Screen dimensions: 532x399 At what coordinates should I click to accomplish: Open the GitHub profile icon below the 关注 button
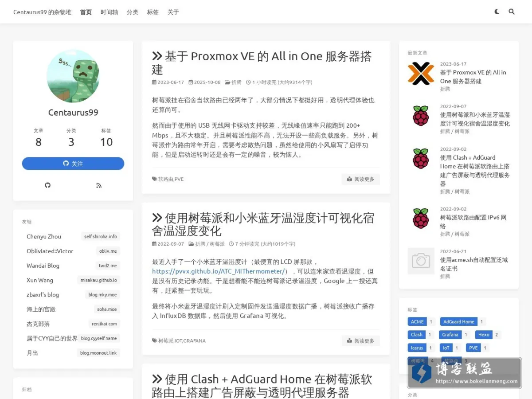48,185
